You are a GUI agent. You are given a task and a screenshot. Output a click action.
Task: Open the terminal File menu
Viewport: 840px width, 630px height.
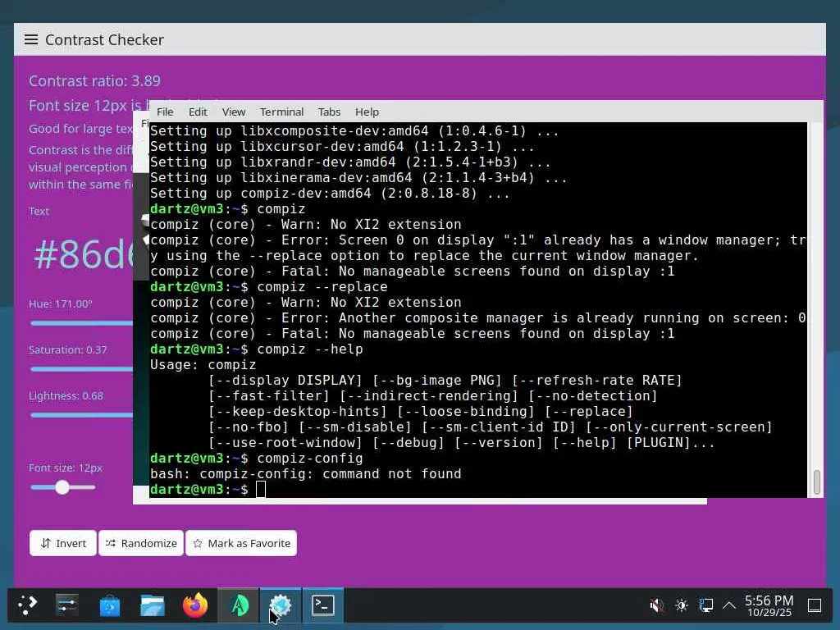click(x=165, y=112)
